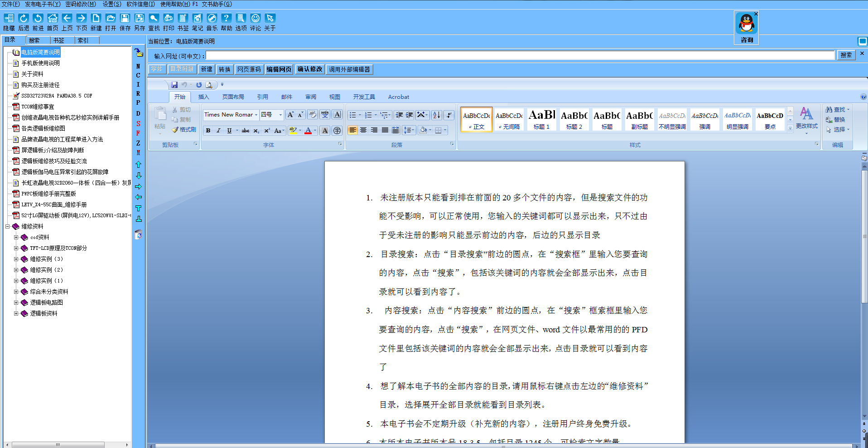Click the 评论 comment smiley icon
868x448 pixels.
pos(256,18)
